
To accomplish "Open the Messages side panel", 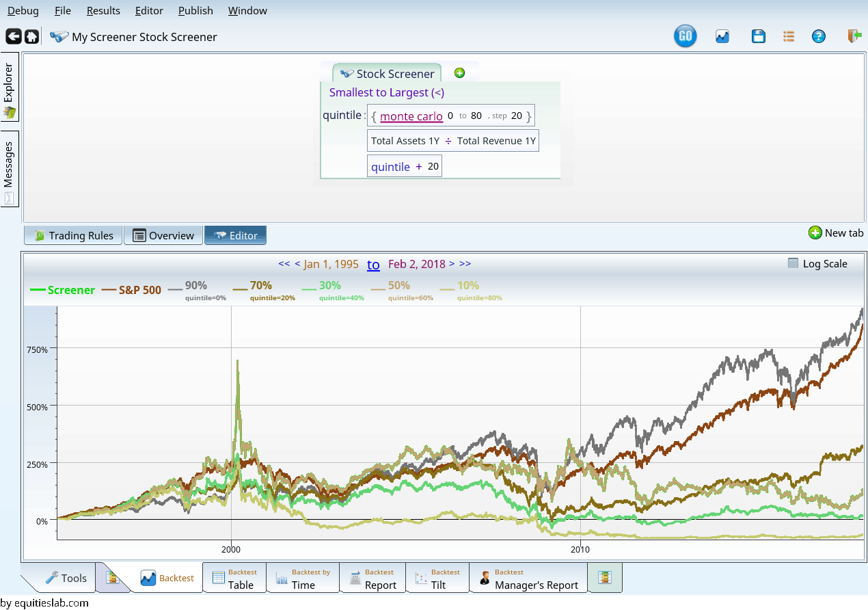I will pos(10,169).
